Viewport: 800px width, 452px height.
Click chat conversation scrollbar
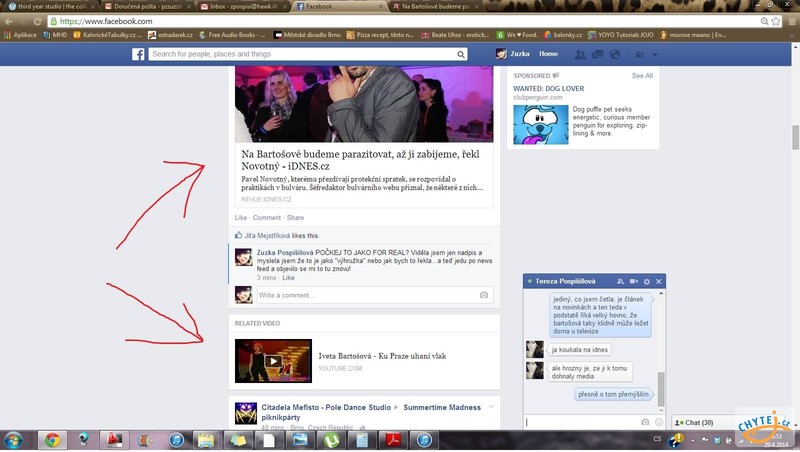(661, 389)
